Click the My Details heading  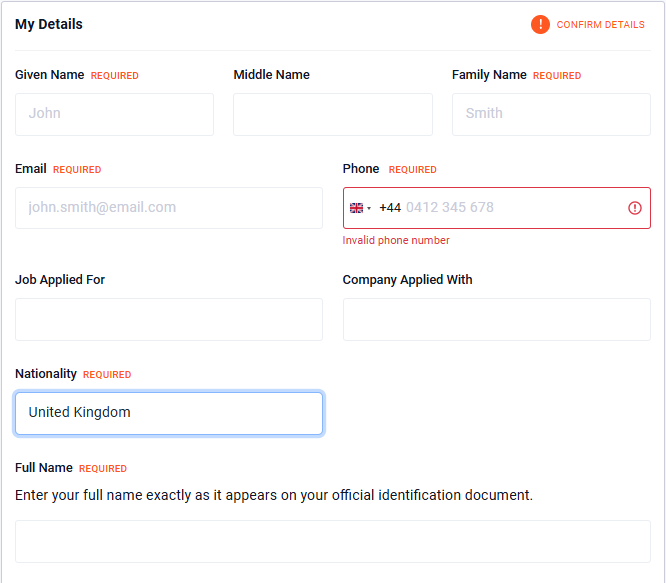[x=49, y=24]
